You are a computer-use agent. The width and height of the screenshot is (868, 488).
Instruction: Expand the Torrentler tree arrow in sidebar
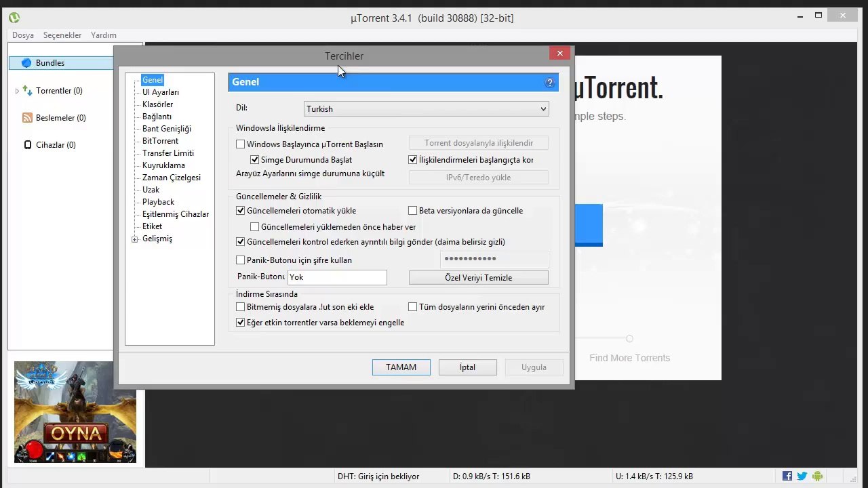[17, 91]
